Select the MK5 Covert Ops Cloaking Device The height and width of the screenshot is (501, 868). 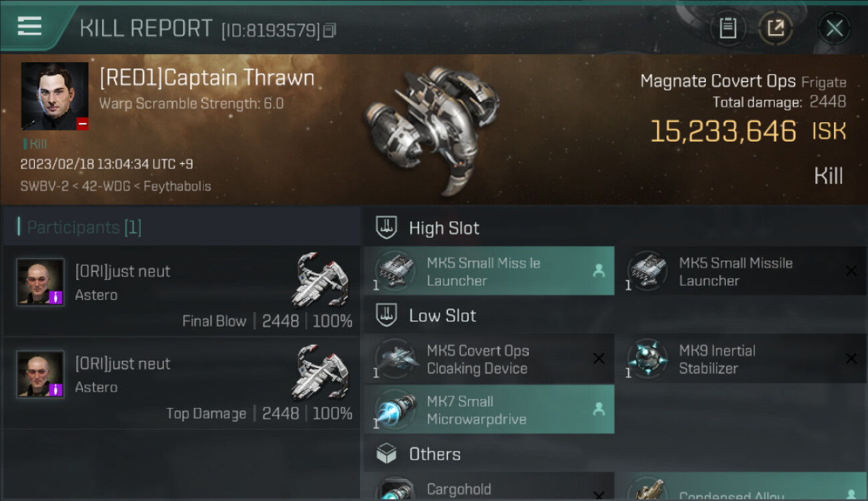(x=489, y=359)
